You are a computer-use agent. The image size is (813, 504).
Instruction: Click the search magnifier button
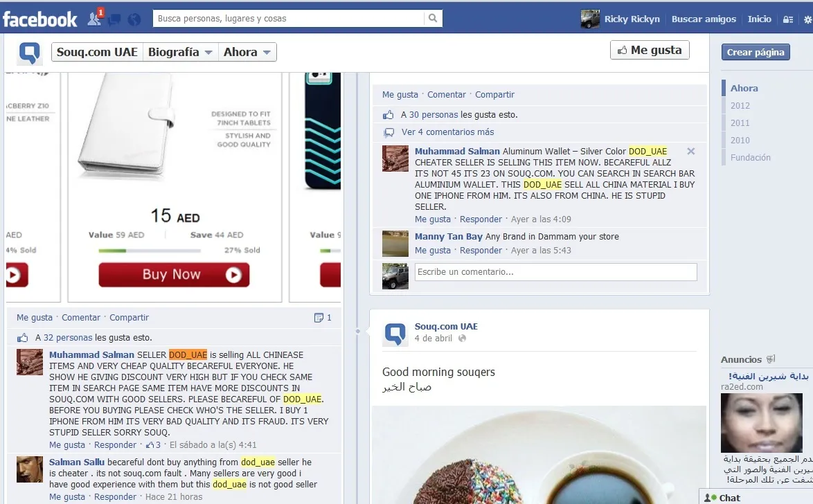point(433,18)
